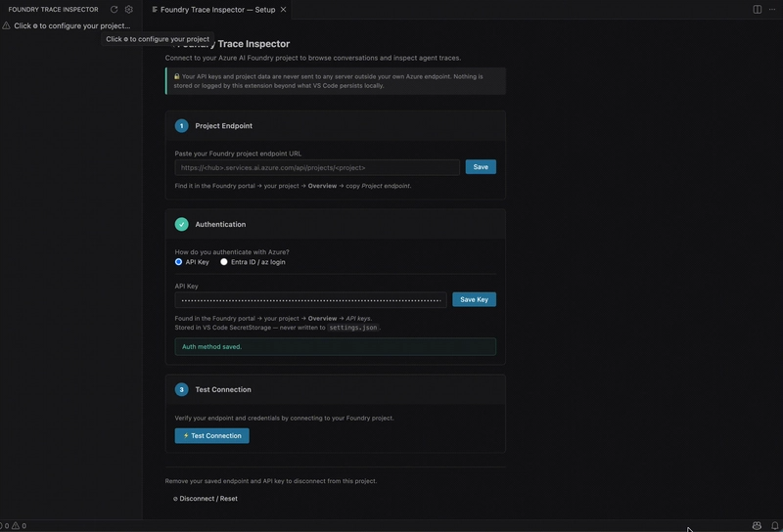Click the 'FOUNDRY TRACE INSPECTOR' panel title
Image resolution: width=783 pixels, height=532 pixels.
54,10
